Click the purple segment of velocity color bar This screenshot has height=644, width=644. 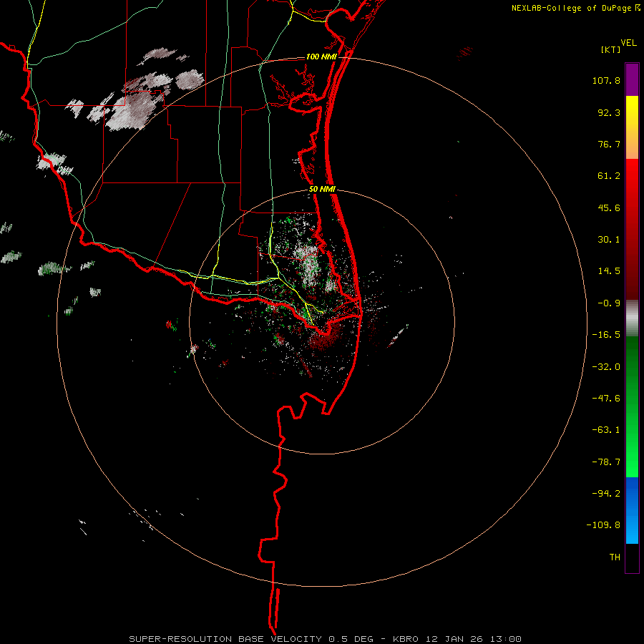[632, 79]
